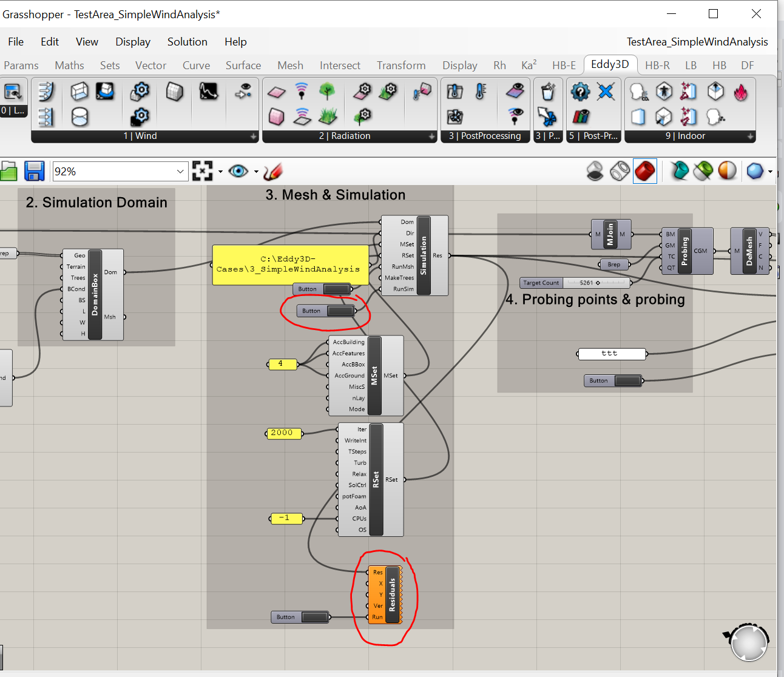
Task: Open the Solution menu
Action: (187, 42)
